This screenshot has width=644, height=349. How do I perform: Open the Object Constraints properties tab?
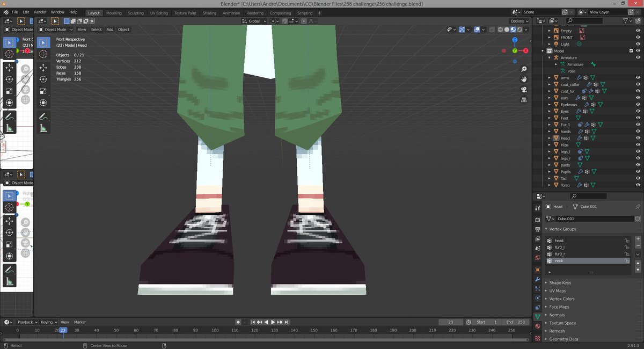click(538, 307)
